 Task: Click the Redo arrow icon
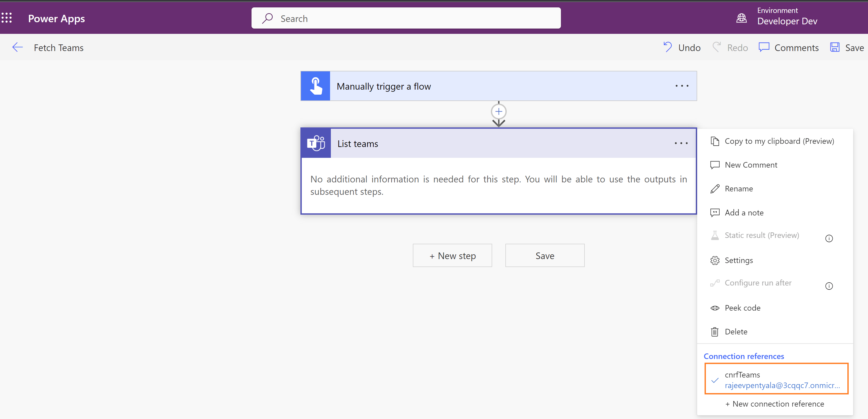[716, 47]
